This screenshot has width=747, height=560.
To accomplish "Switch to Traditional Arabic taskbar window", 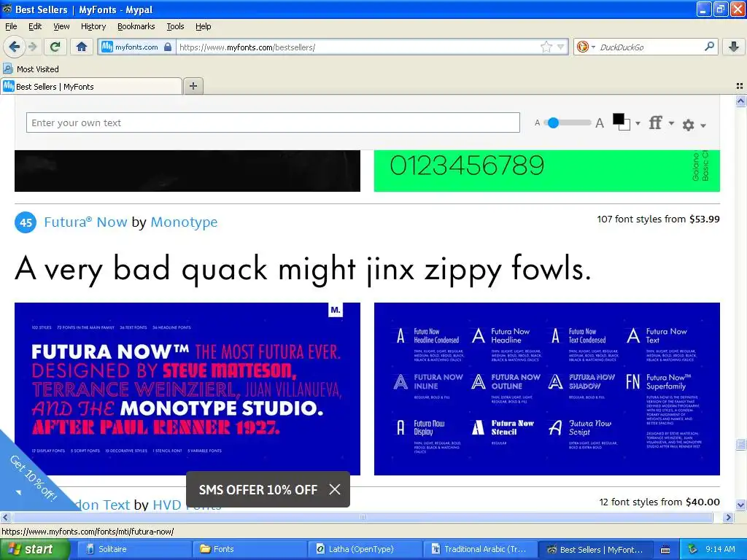I will (x=481, y=549).
